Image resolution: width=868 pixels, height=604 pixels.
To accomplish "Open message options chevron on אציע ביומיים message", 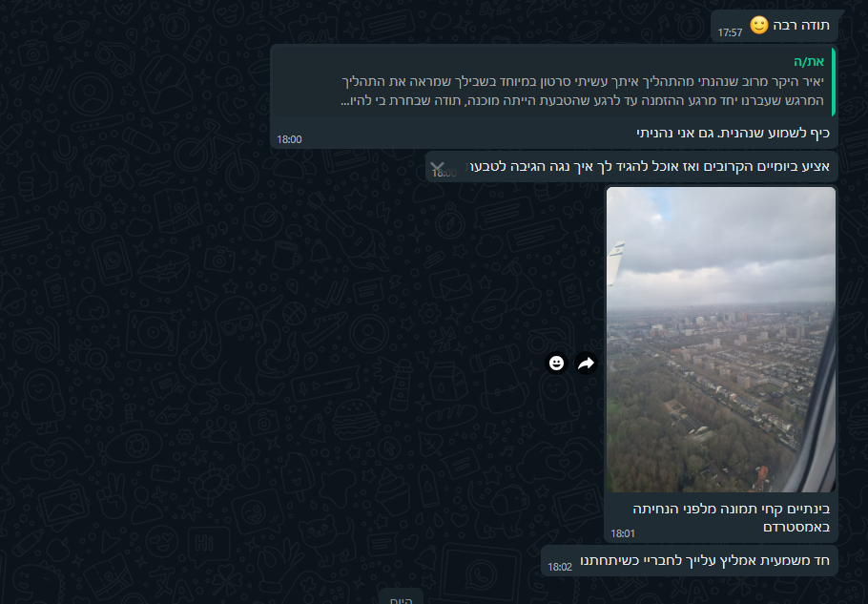I will point(437,166).
